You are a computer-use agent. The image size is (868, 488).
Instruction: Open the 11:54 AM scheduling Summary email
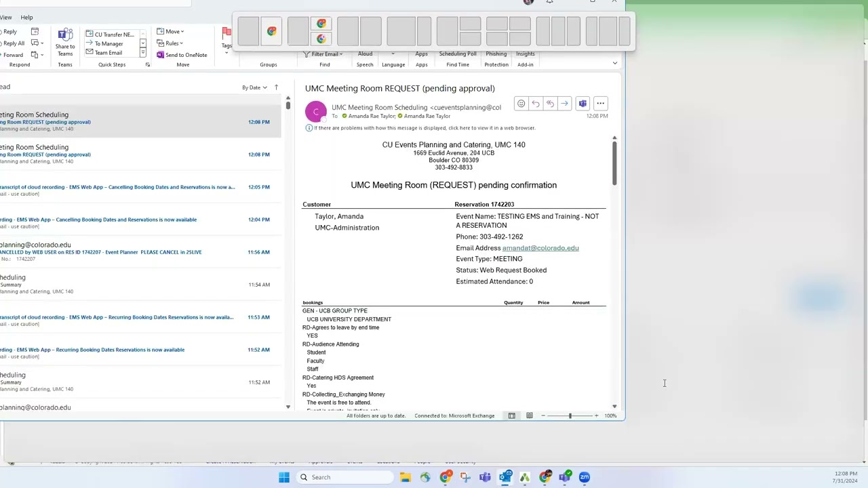coord(140,284)
